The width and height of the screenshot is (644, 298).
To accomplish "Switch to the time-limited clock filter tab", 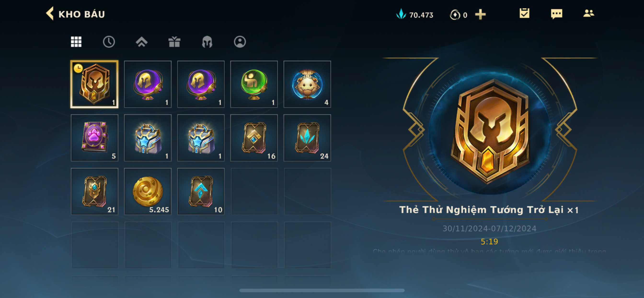I will [109, 42].
